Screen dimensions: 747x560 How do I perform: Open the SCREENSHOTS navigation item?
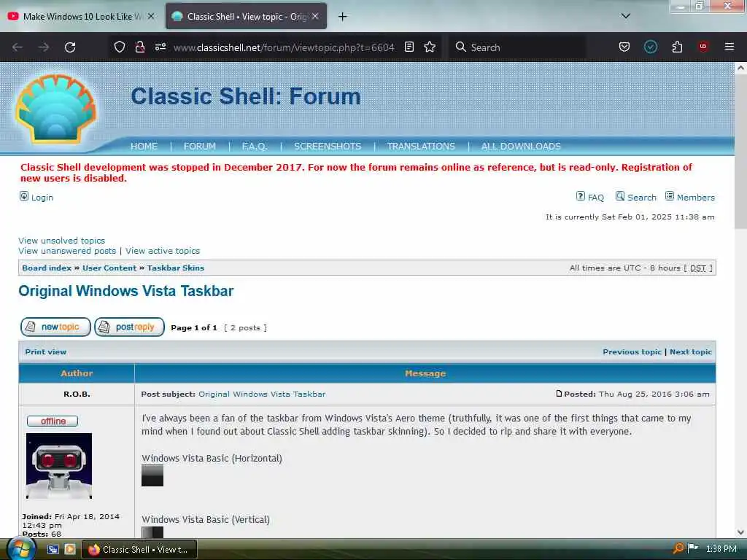[x=328, y=146]
